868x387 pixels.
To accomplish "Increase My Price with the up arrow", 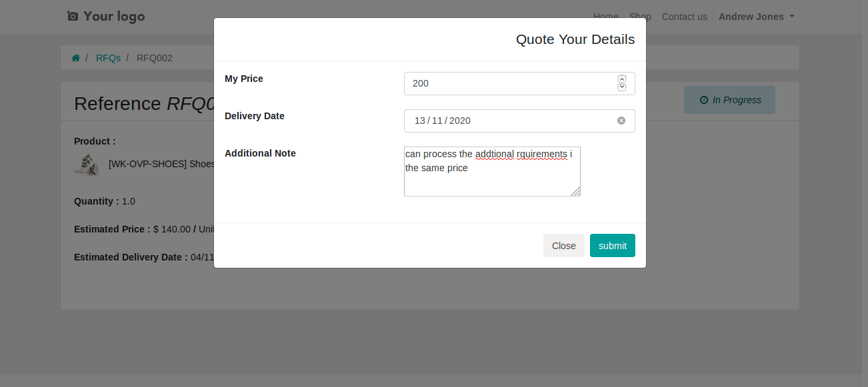I will point(622,79).
